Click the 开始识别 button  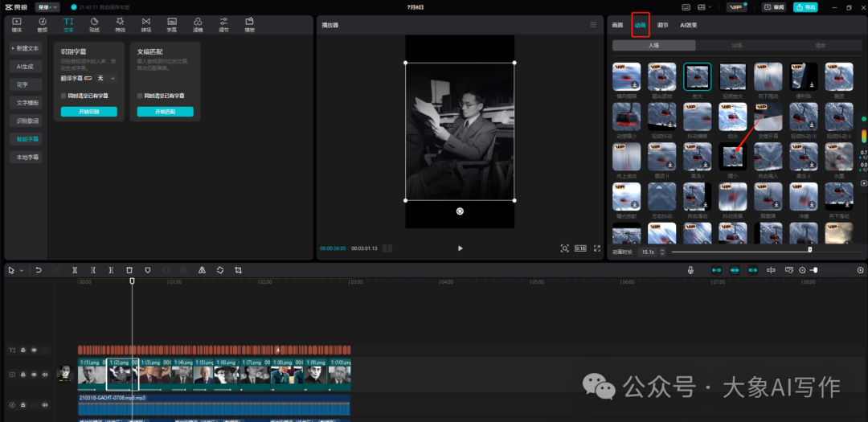point(89,112)
